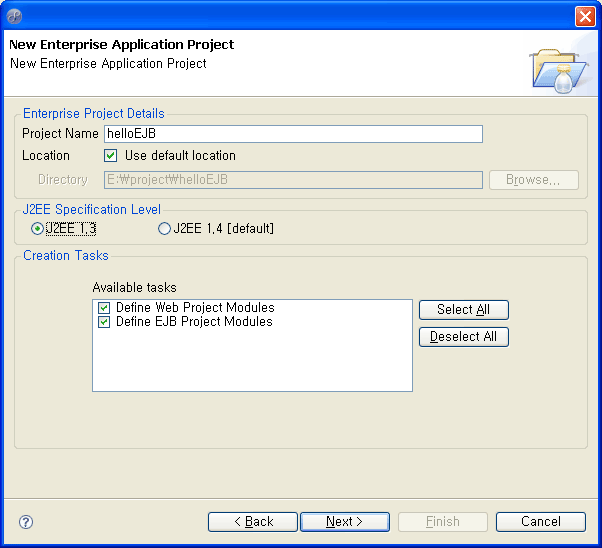Click the disabled Browse... button
The image size is (602, 548).
tap(534, 180)
